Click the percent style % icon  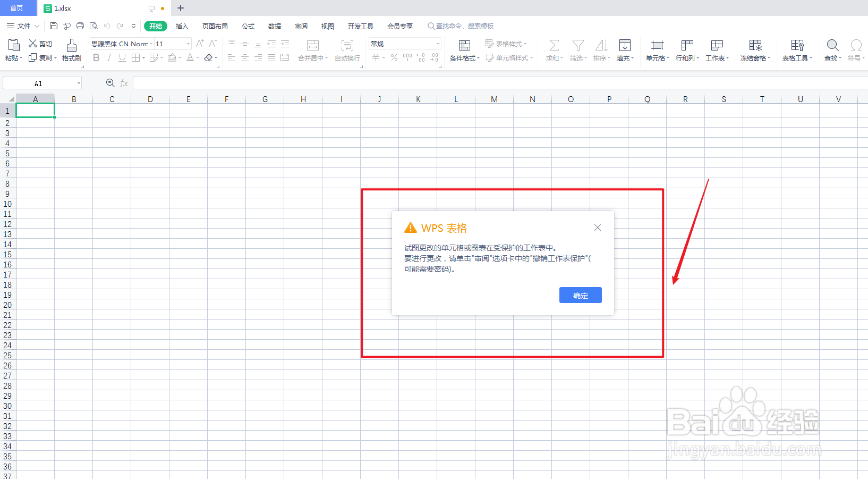point(394,57)
